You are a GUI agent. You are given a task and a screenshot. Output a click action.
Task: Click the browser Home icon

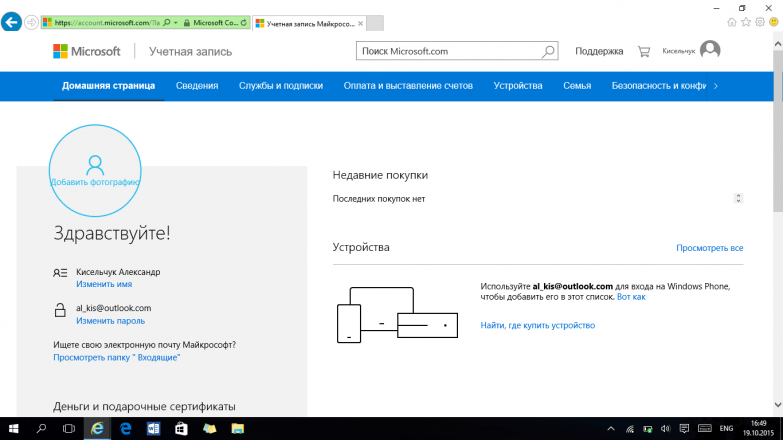point(732,22)
